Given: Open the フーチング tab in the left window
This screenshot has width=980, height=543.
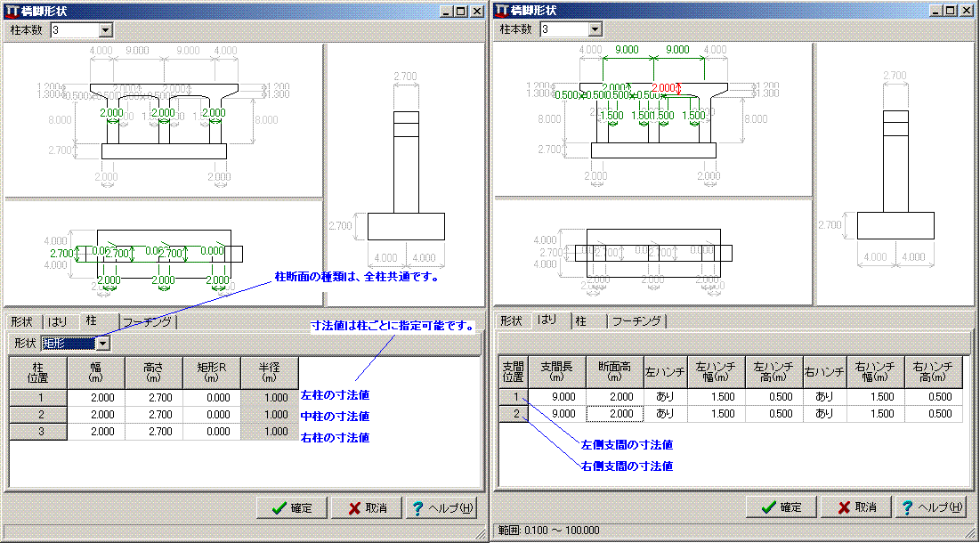Looking at the screenshot, I should [147, 321].
